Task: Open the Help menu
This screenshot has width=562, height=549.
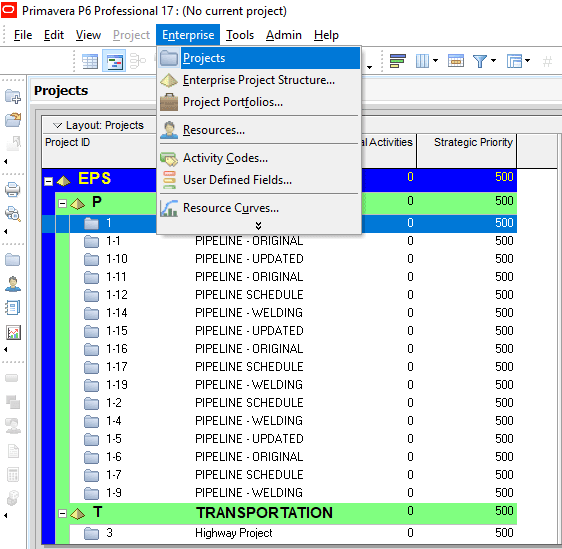Action: tap(326, 35)
